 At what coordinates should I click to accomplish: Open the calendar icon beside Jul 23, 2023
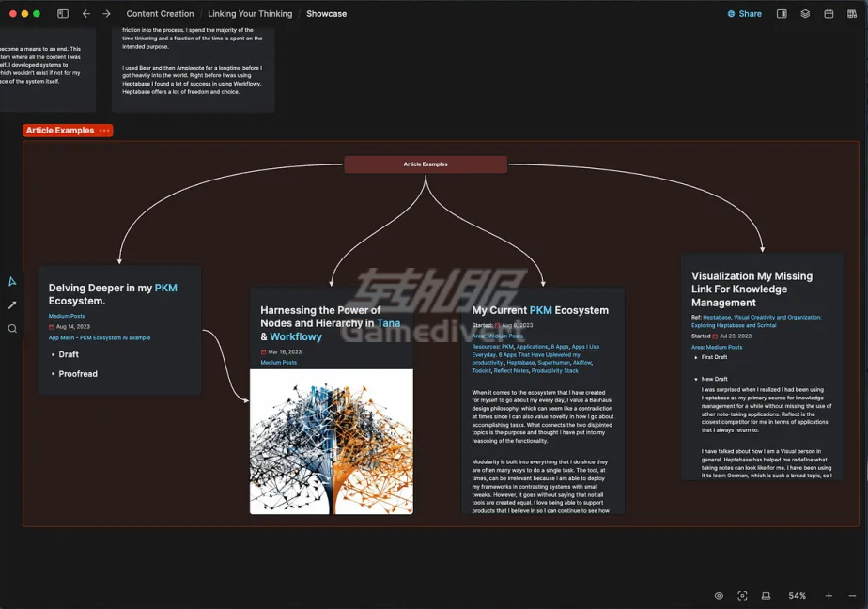click(x=715, y=336)
